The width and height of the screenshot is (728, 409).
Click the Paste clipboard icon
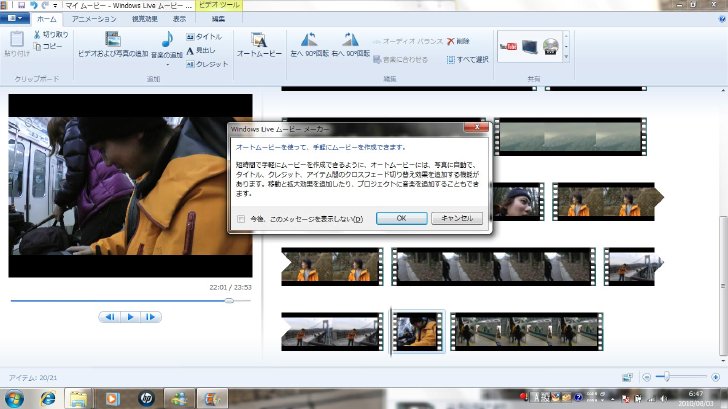tap(17, 39)
